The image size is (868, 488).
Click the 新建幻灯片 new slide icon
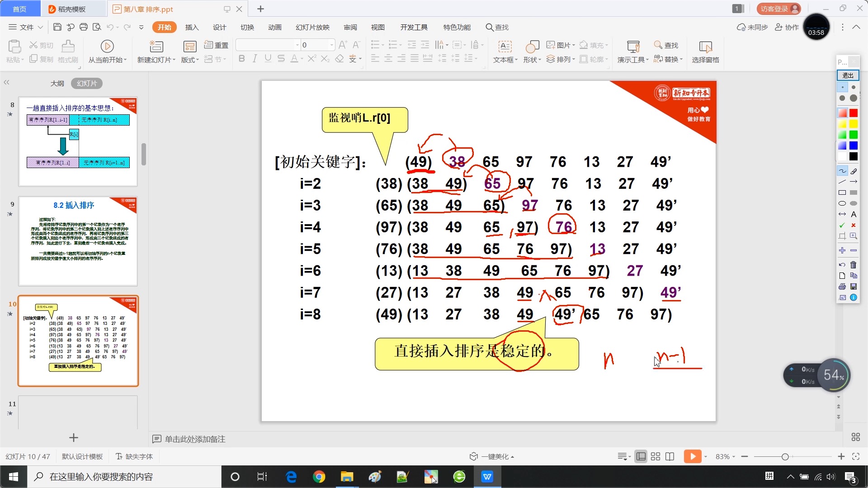pyautogui.click(x=156, y=46)
